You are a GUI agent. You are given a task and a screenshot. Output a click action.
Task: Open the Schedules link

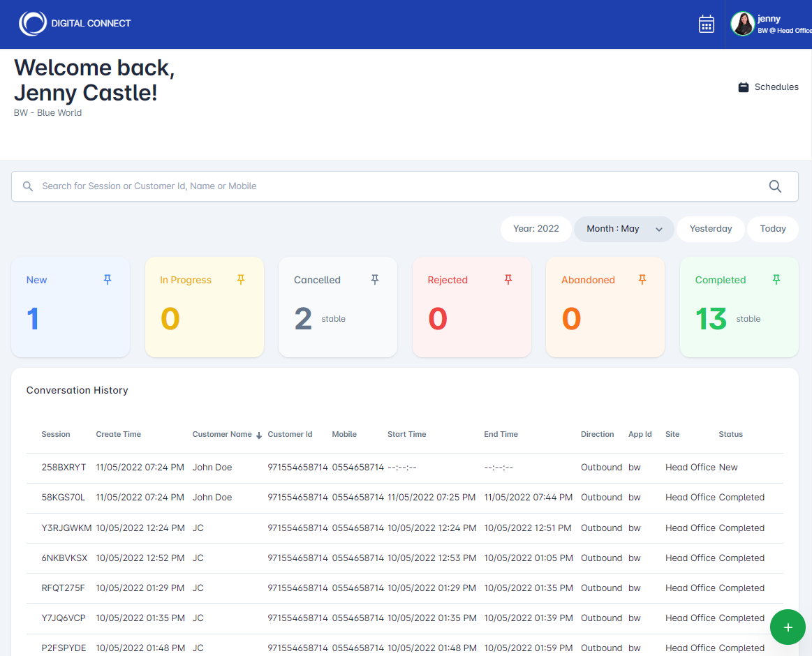point(769,87)
